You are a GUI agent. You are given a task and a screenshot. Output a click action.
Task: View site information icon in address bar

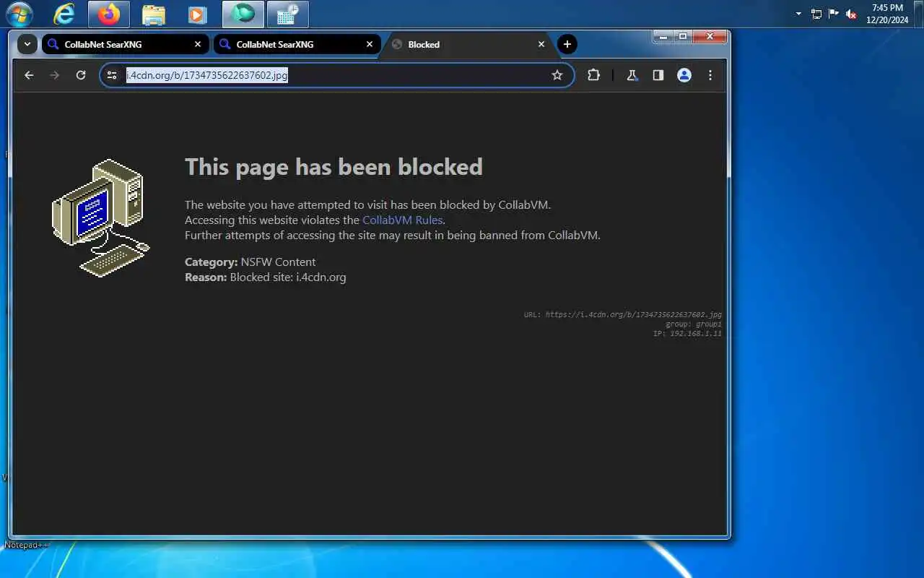(x=112, y=75)
